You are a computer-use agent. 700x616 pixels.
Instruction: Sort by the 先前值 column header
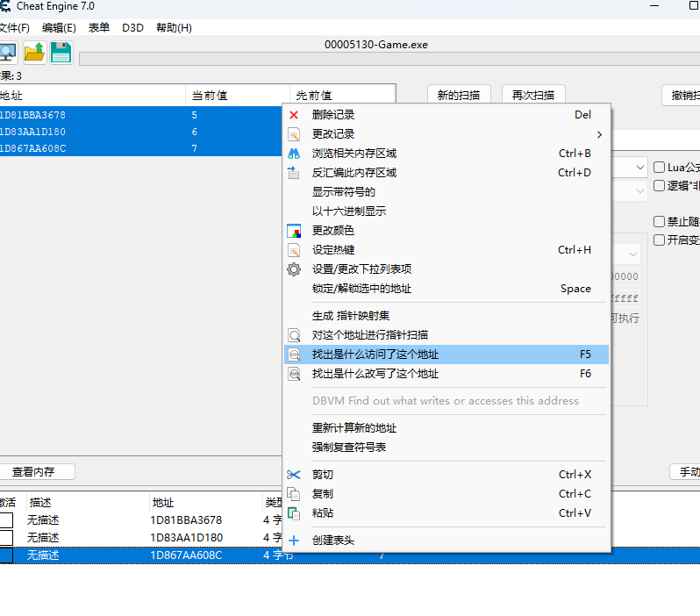point(342,96)
